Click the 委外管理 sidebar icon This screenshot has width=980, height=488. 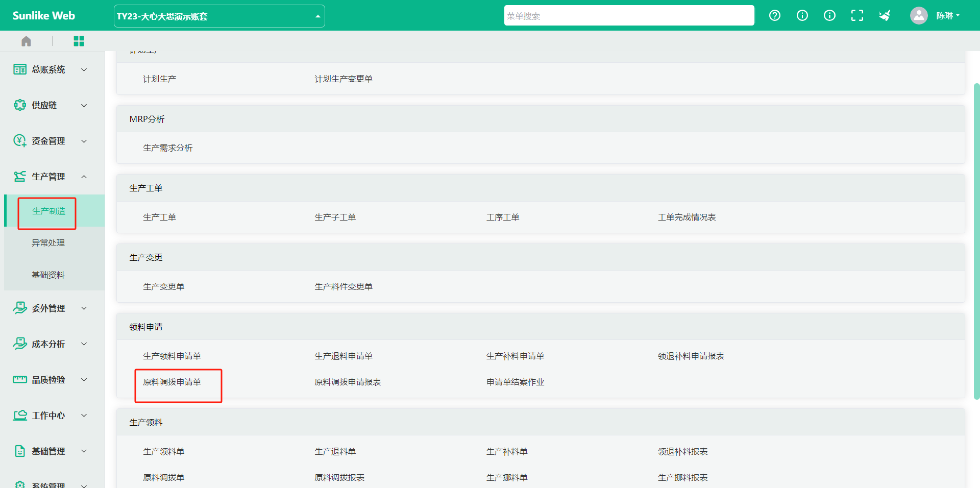20,308
